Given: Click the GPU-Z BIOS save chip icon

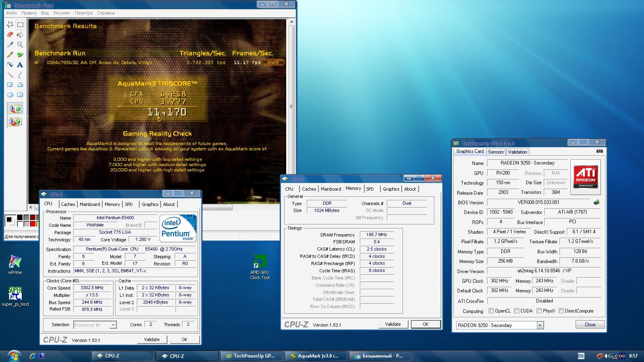Looking at the screenshot, I should pyautogui.click(x=597, y=202).
